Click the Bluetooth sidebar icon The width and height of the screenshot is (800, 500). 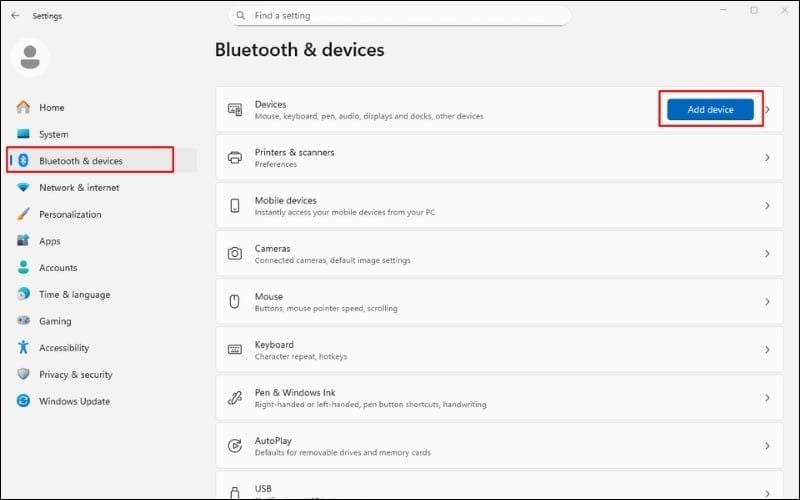point(23,160)
